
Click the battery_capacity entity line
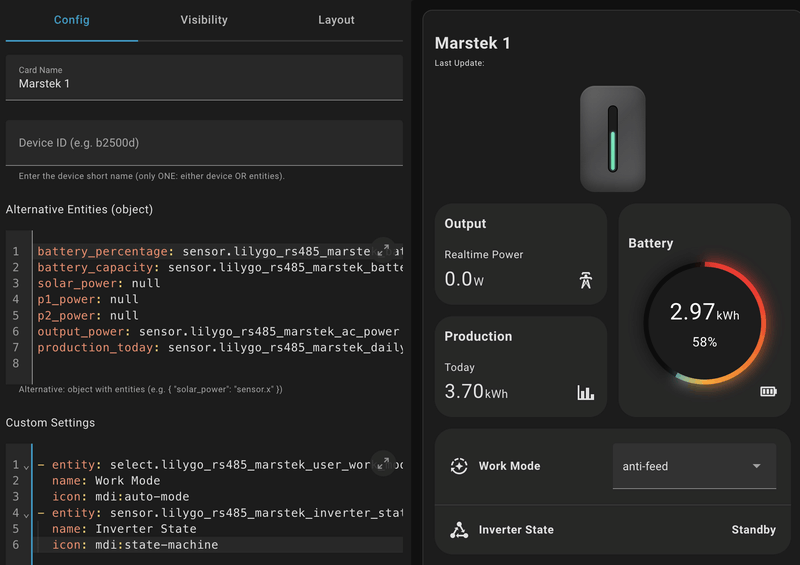(219, 267)
